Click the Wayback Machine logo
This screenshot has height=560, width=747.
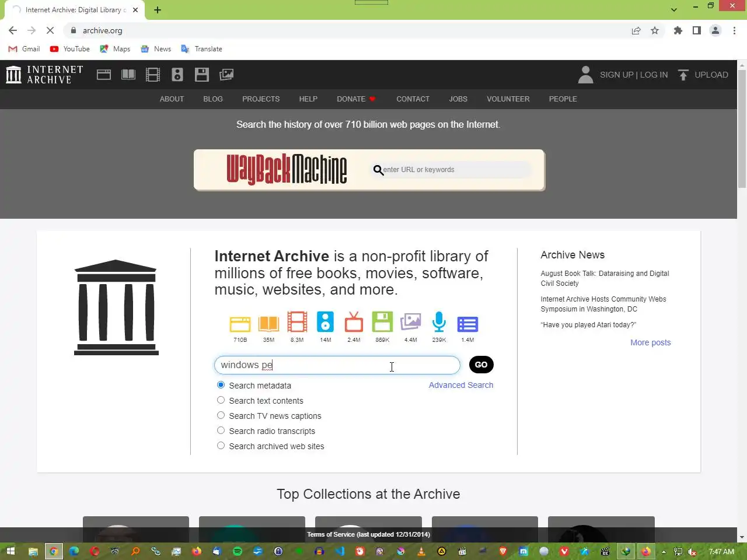287,170
